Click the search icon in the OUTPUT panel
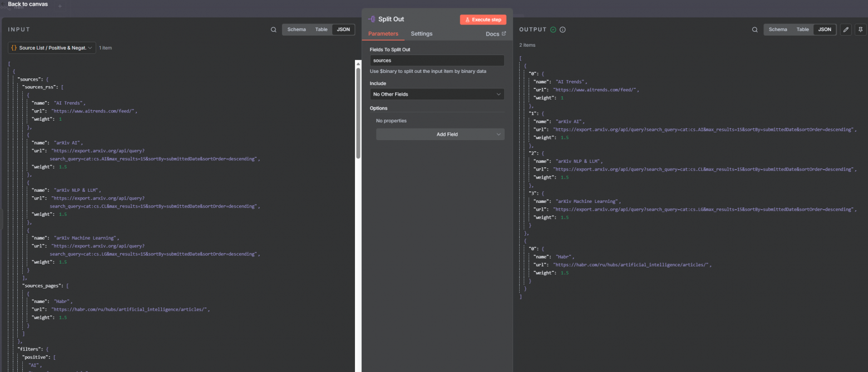868x372 pixels. click(x=754, y=29)
